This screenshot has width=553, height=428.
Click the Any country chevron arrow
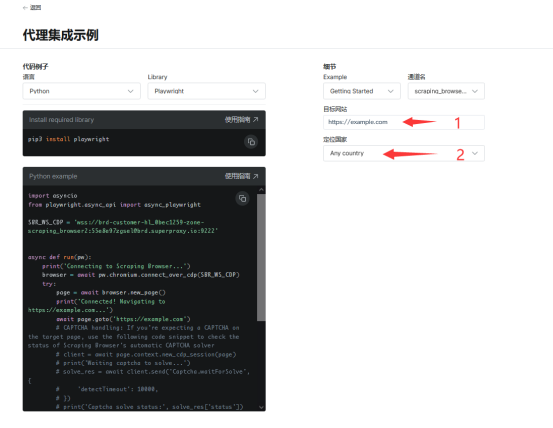pos(475,153)
